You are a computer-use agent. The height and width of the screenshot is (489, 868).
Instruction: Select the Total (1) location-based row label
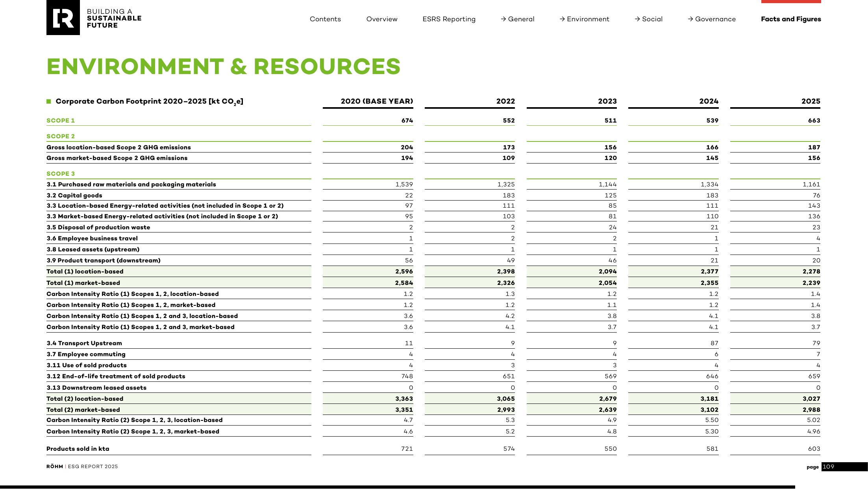point(85,271)
